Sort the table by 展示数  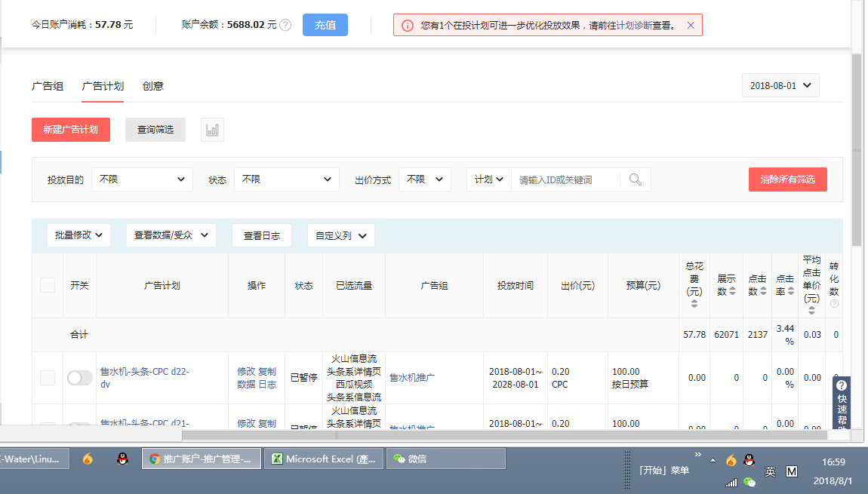click(732, 291)
